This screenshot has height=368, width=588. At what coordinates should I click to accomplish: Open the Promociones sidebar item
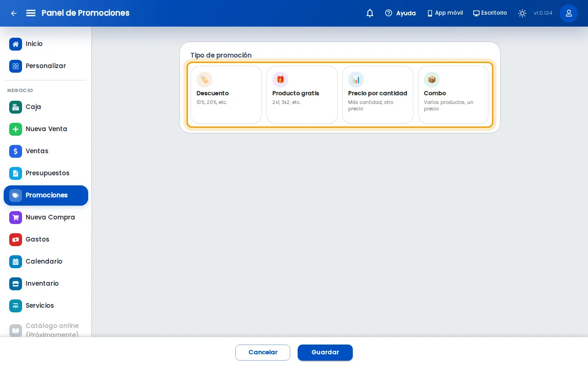coord(46,195)
